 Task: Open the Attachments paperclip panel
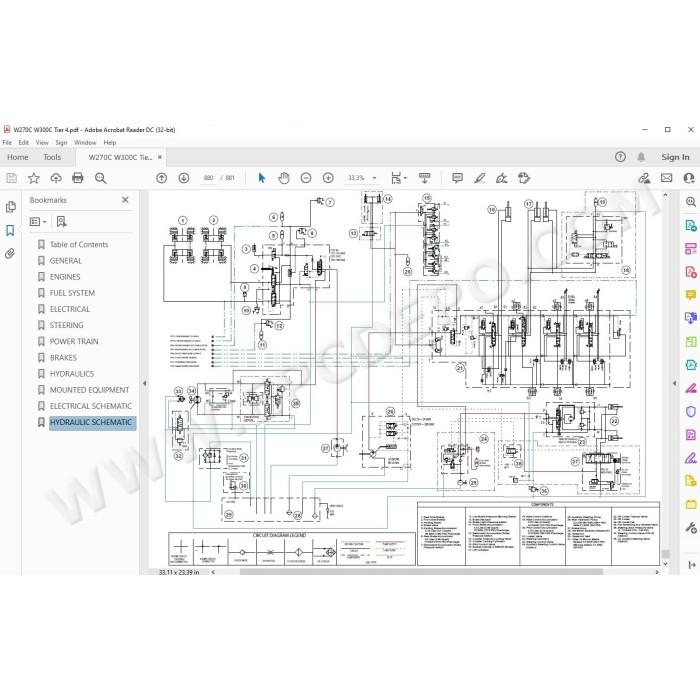click(10, 254)
